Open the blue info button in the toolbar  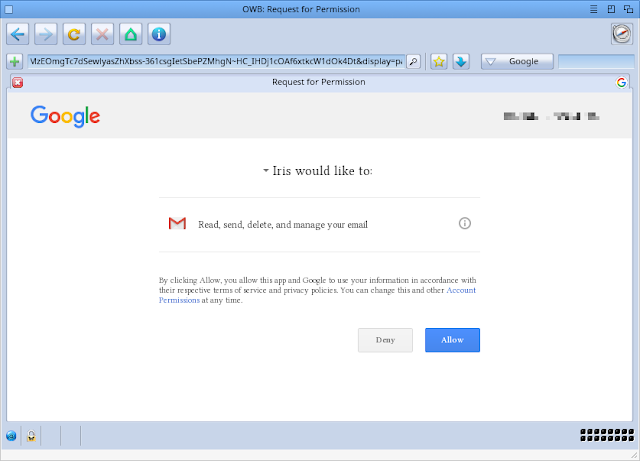(x=159, y=34)
